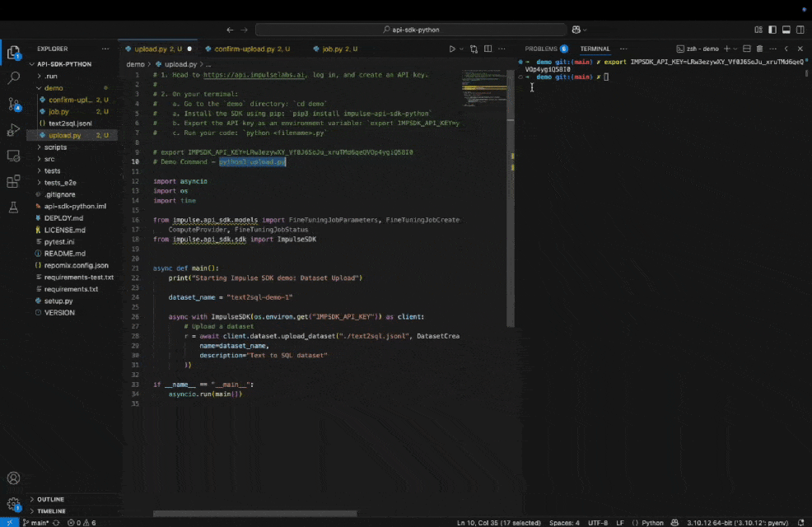Click the panel chevron arrow beside close

(786, 49)
